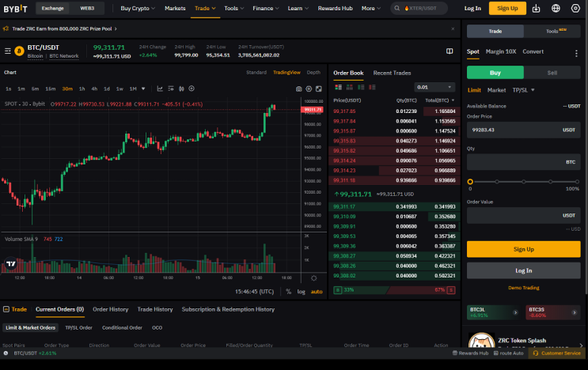Expand the Tools menu
Screen dimensions: 588x370
tap(234, 8)
